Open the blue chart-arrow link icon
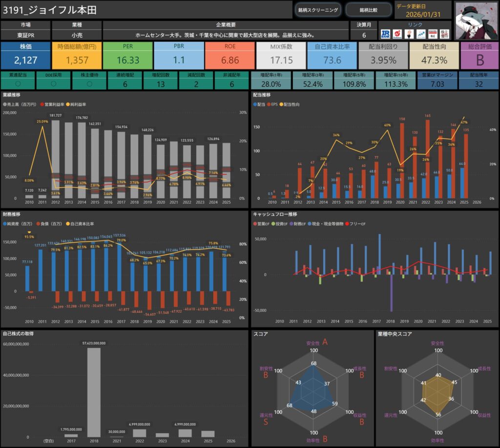The image size is (500, 448). 420,34
